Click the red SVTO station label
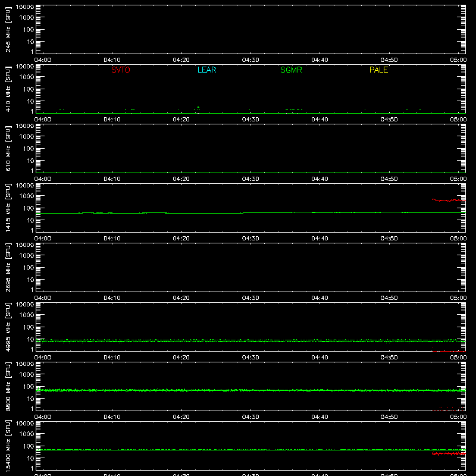 pyautogui.click(x=121, y=70)
